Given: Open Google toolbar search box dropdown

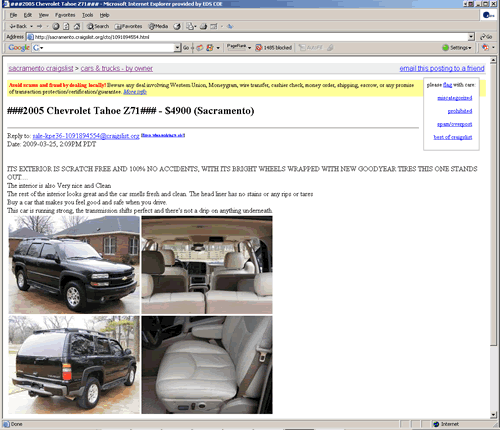Looking at the screenshot, I should tap(177, 48).
